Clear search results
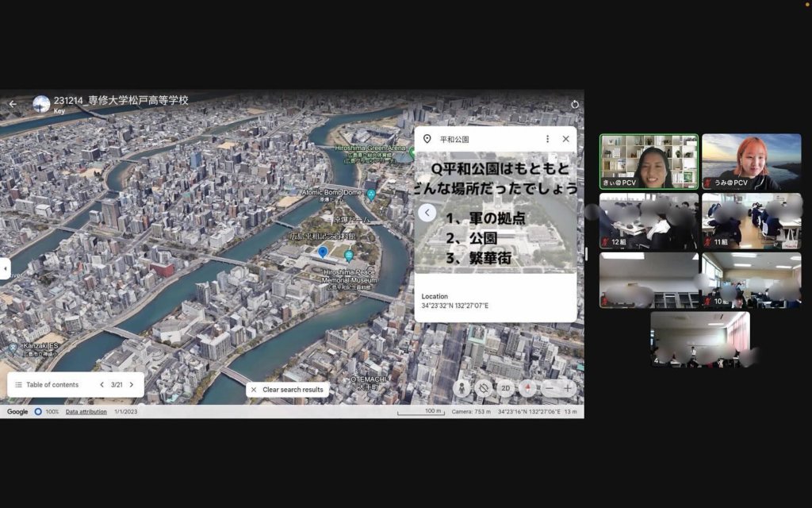 (287, 390)
